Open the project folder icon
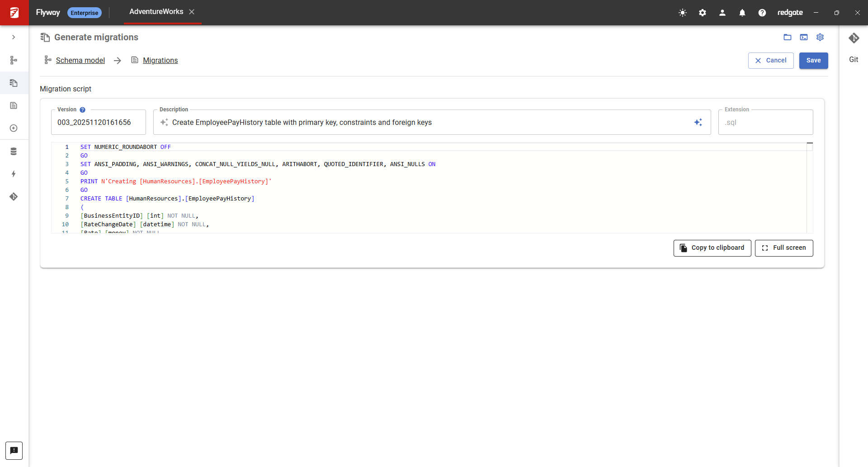 coord(788,37)
